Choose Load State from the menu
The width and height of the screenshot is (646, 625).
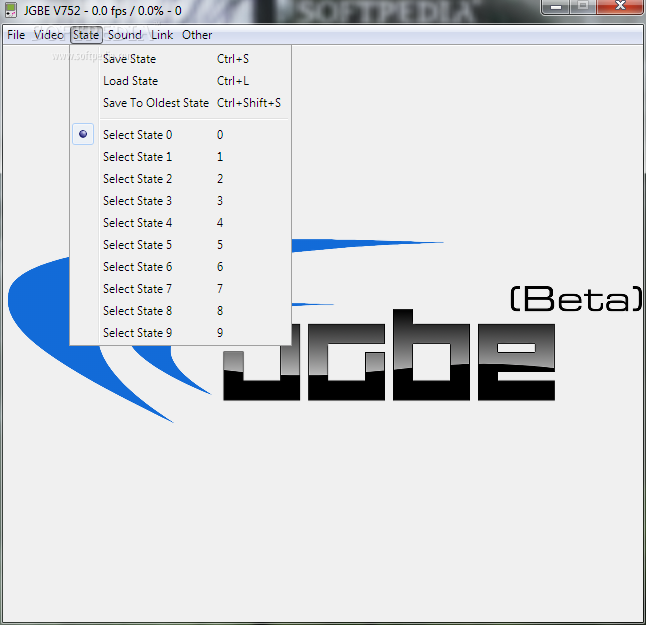pyautogui.click(x=180, y=81)
